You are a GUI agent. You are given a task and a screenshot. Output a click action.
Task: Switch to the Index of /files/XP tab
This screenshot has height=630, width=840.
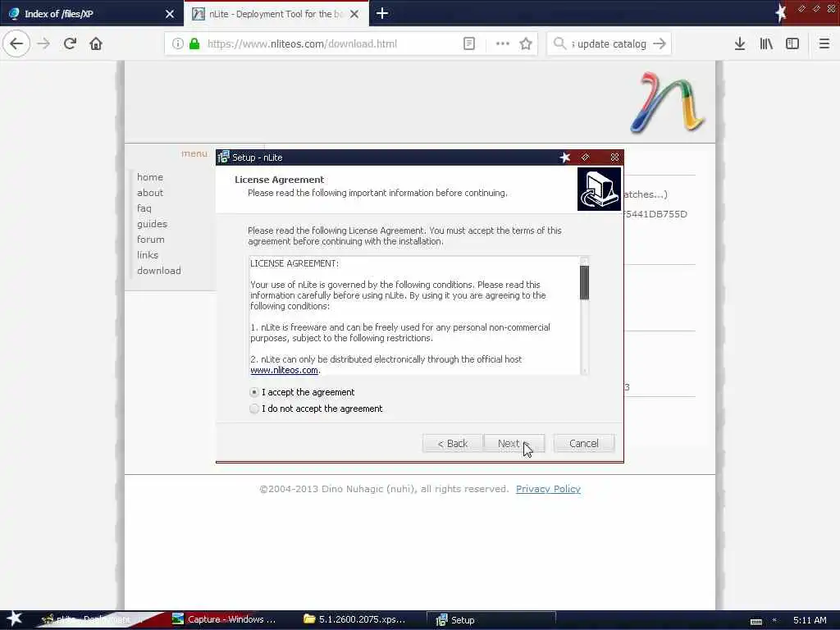(x=91, y=13)
